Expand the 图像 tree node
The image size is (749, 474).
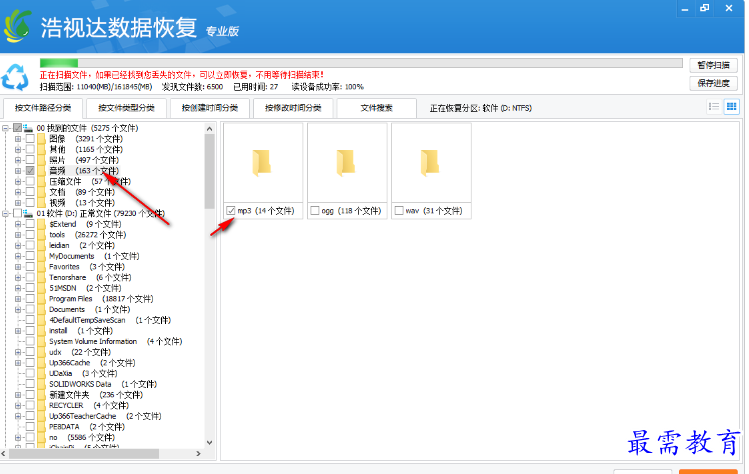click(18, 139)
